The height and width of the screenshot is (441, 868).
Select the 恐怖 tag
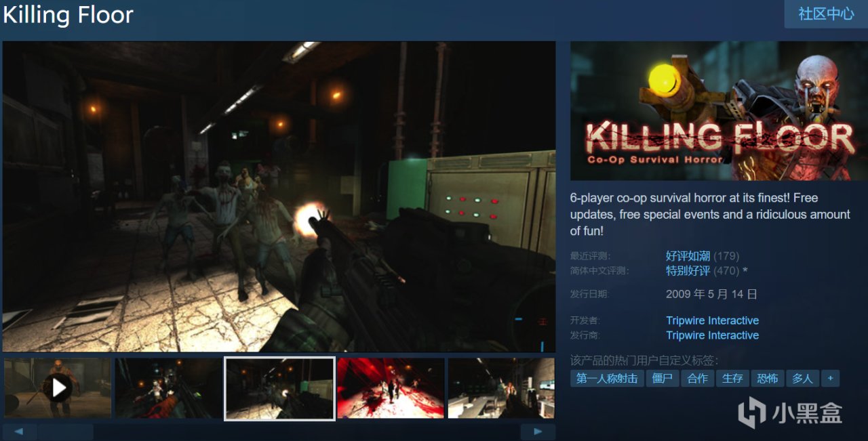[768, 379]
